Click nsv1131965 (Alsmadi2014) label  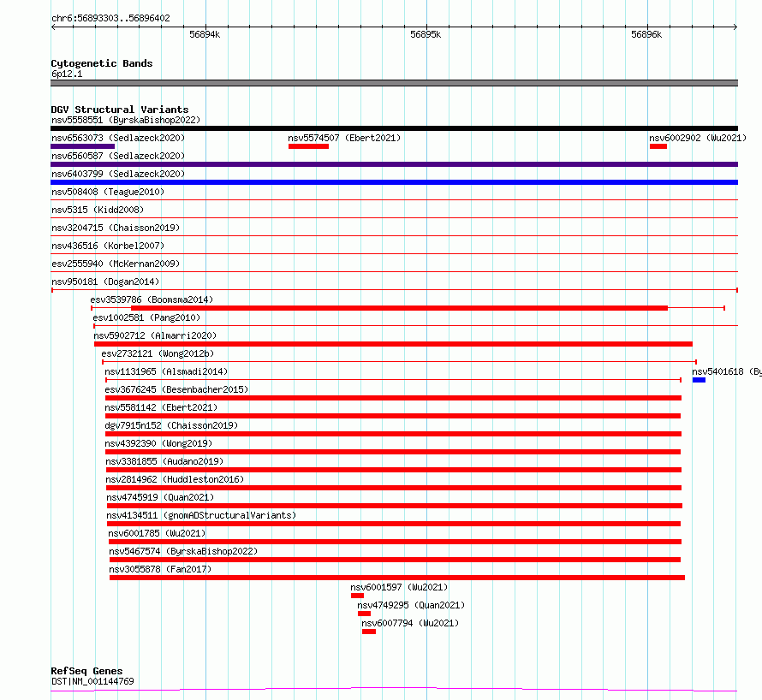pos(166,371)
